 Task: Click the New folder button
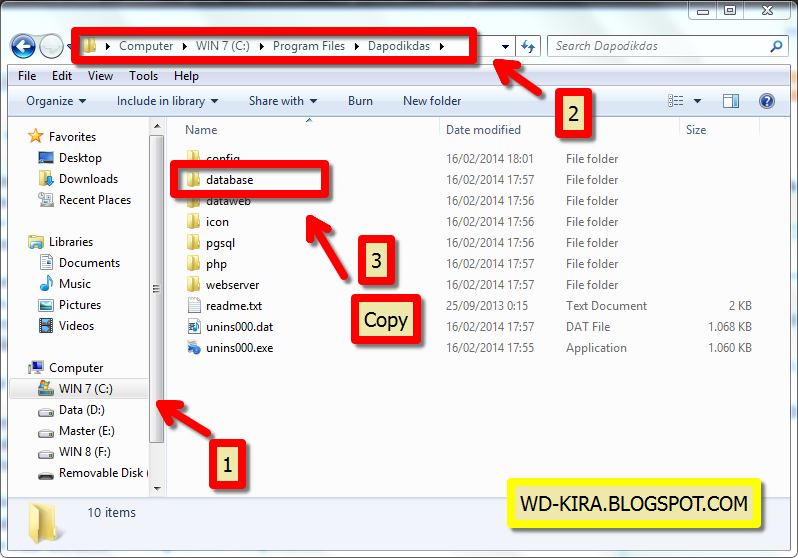[432, 101]
